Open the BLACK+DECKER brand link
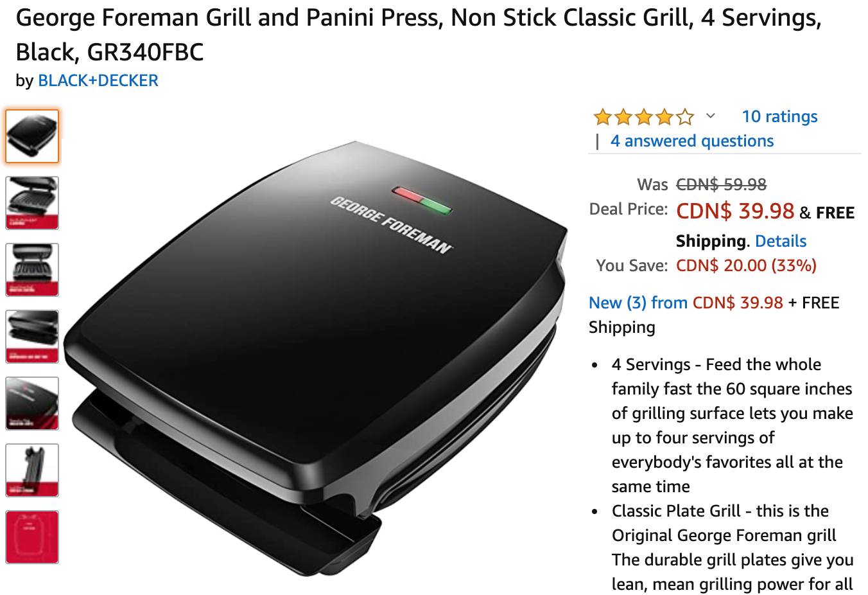The height and width of the screenshot is (595, 868). tap(98, 80)
